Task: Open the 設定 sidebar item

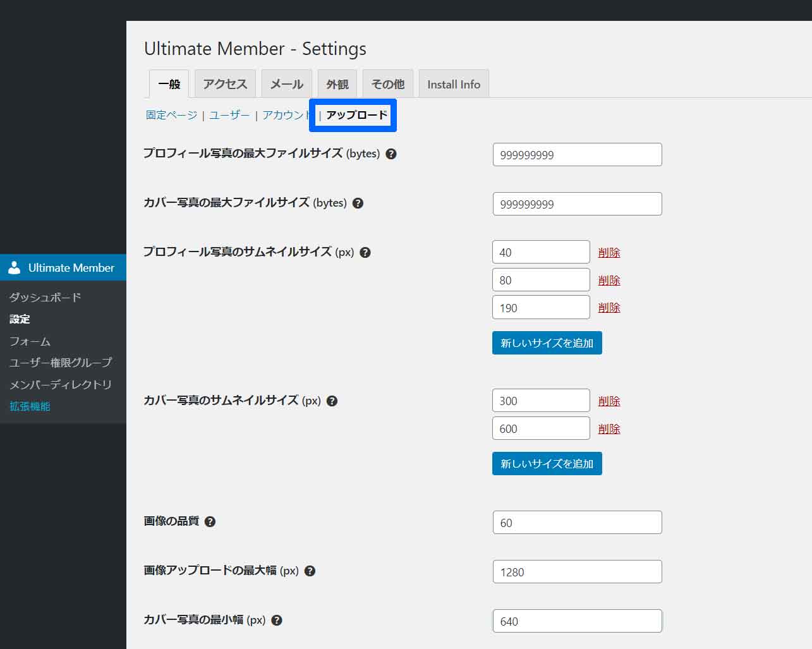Action: [20, 319]
